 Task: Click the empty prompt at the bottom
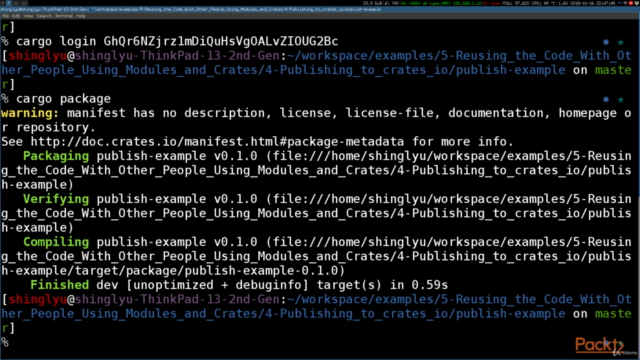5,342
